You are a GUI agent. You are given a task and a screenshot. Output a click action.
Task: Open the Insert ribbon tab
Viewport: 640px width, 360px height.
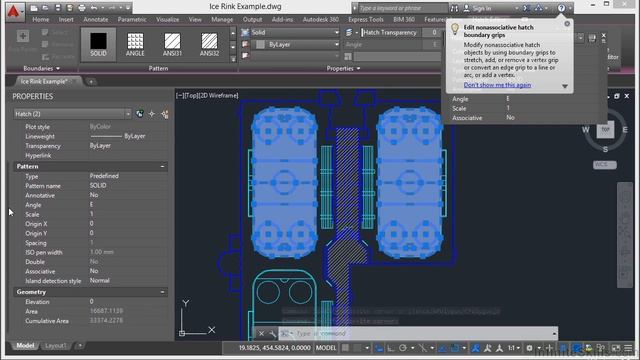click(66, 19)
